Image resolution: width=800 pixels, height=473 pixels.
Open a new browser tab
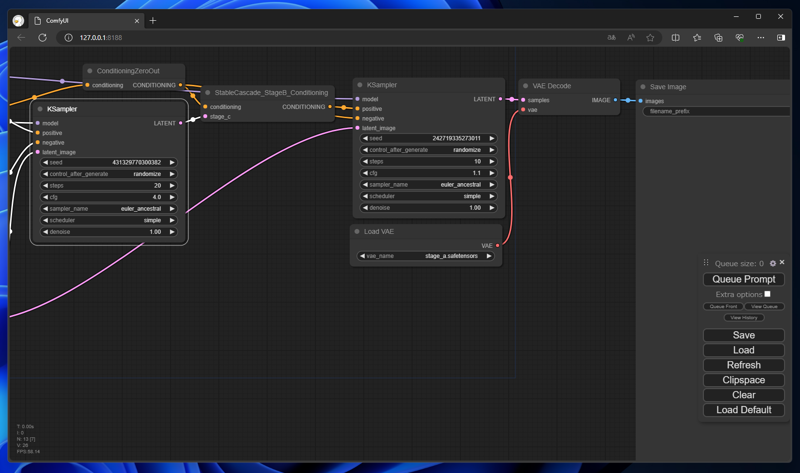tap(153, 20)
